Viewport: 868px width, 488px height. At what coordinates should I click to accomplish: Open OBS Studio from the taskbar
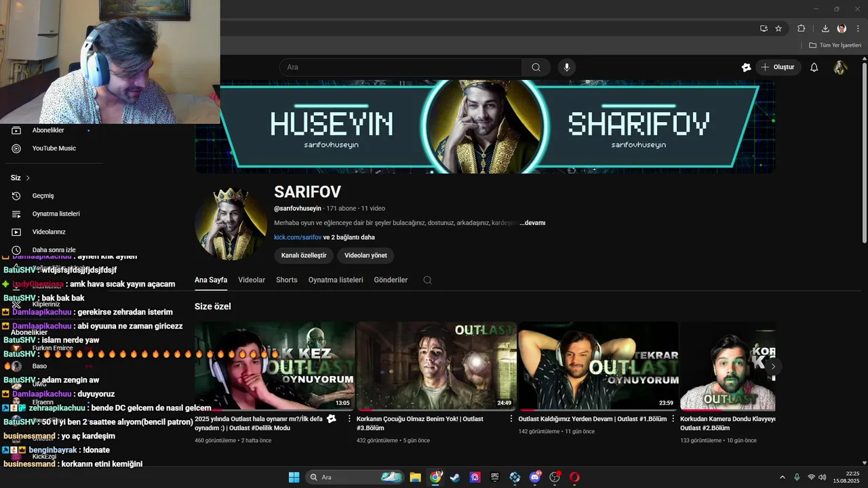[555, 477]
